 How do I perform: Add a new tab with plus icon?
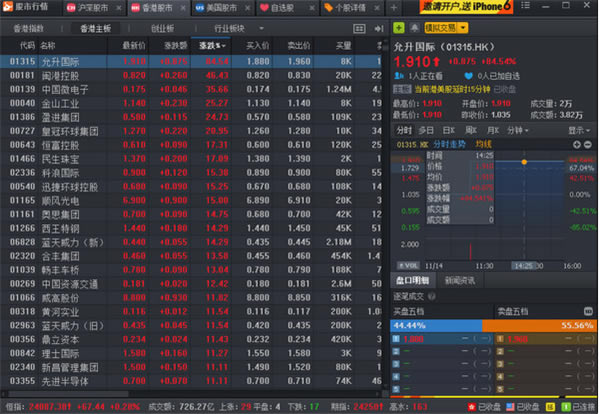point(394,8)
